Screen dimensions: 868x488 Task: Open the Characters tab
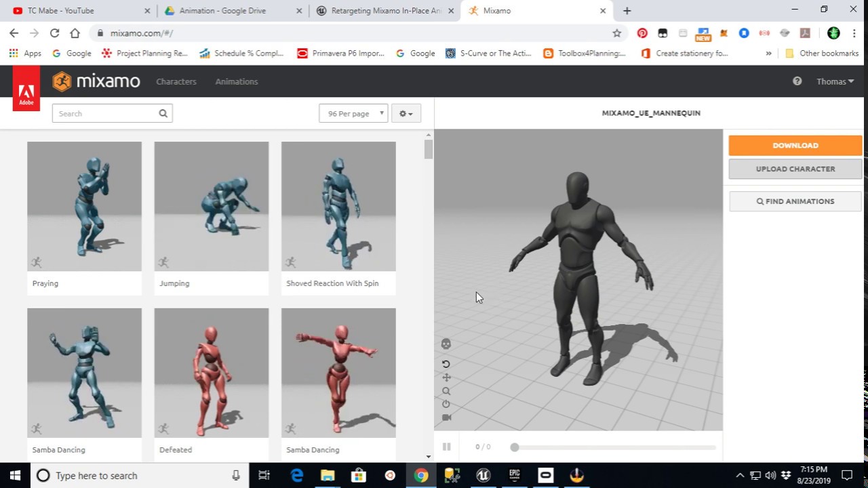pyautogui.click(x=176, y=81)
